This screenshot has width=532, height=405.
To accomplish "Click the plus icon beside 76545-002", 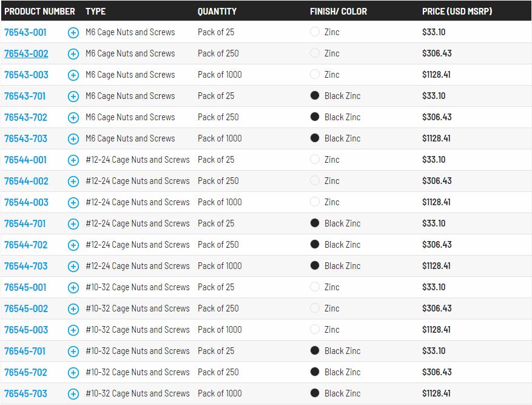I will (x=73, y=309).
